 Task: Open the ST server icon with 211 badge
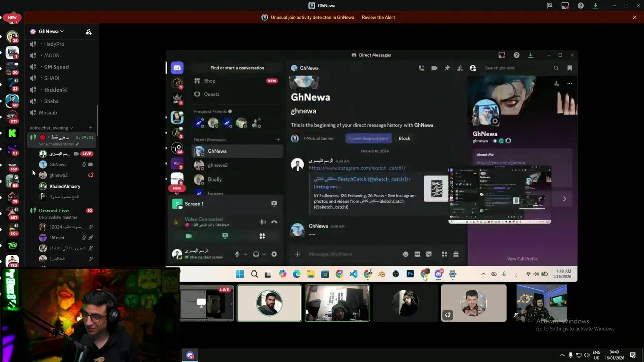(12, 117)
